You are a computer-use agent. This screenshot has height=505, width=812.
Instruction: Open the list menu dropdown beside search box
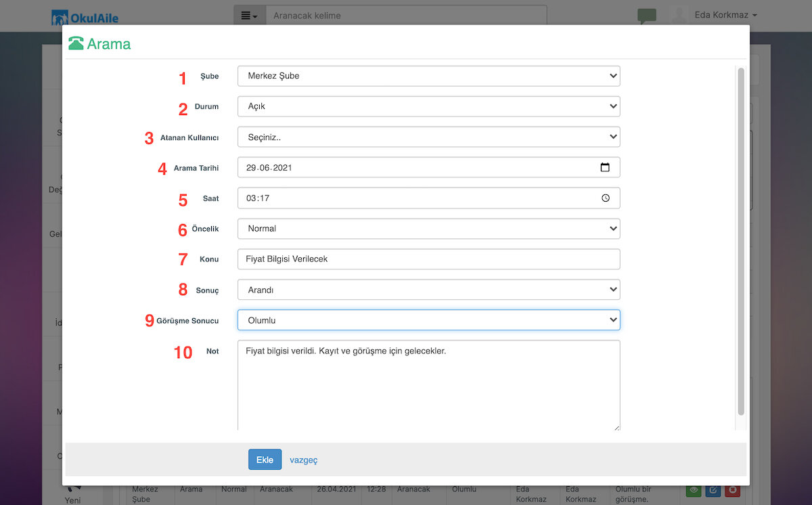(250, 16)
